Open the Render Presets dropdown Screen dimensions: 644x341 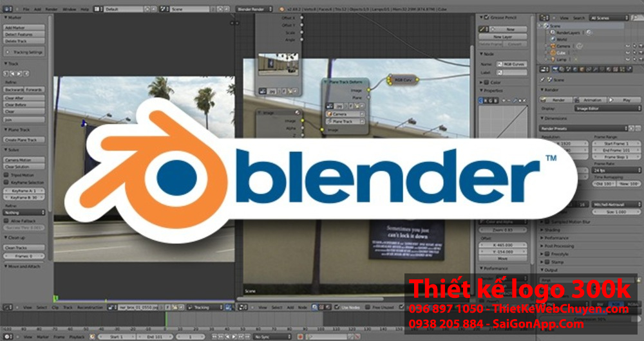(583, 128)
